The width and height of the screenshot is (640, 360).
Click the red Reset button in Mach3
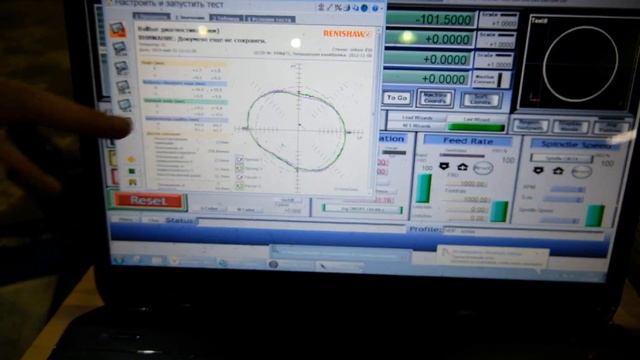coord(149,200)
